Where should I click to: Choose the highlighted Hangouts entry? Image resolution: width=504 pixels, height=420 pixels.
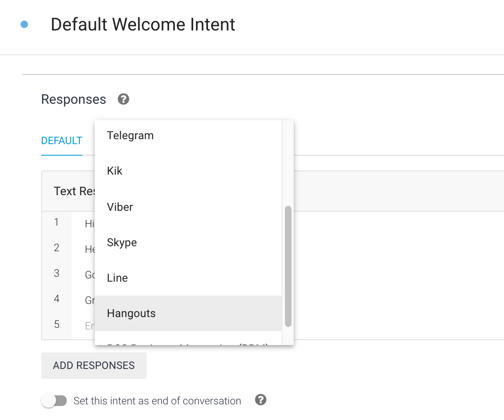pyautogui.click(x=131, y=313)
